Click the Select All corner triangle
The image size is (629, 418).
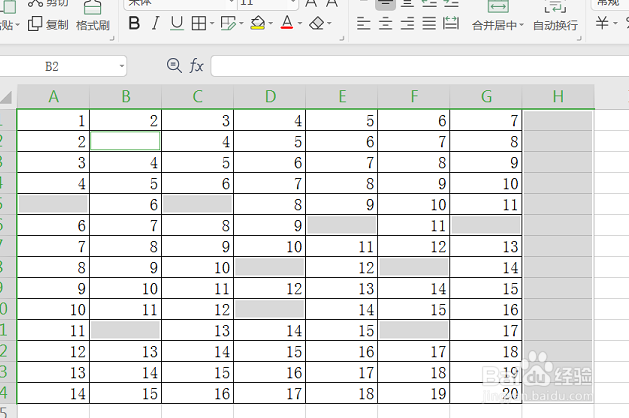(x=6, y=97)
